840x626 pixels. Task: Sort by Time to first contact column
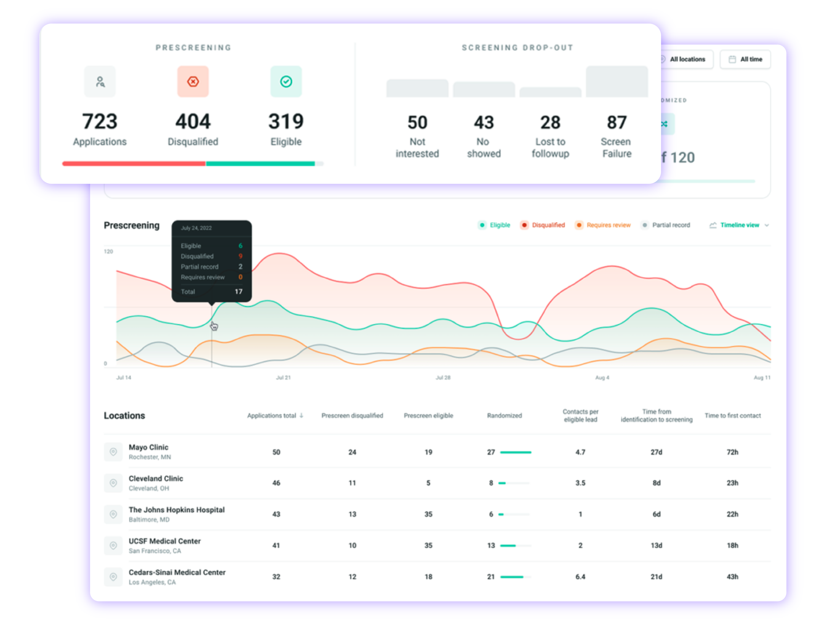coord(732,416)
